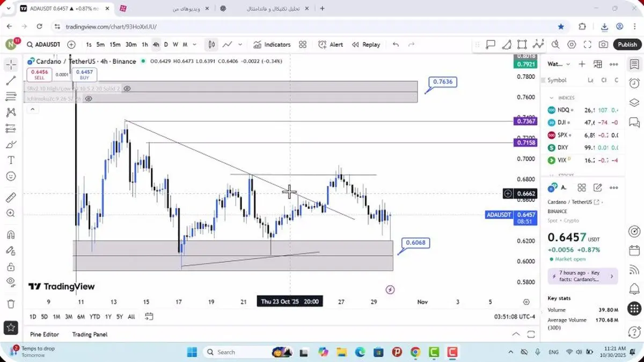Image resolution: width=644 pixels, height=362 pixels.
Task: Select the 1h timeframe
Action: 145,45
